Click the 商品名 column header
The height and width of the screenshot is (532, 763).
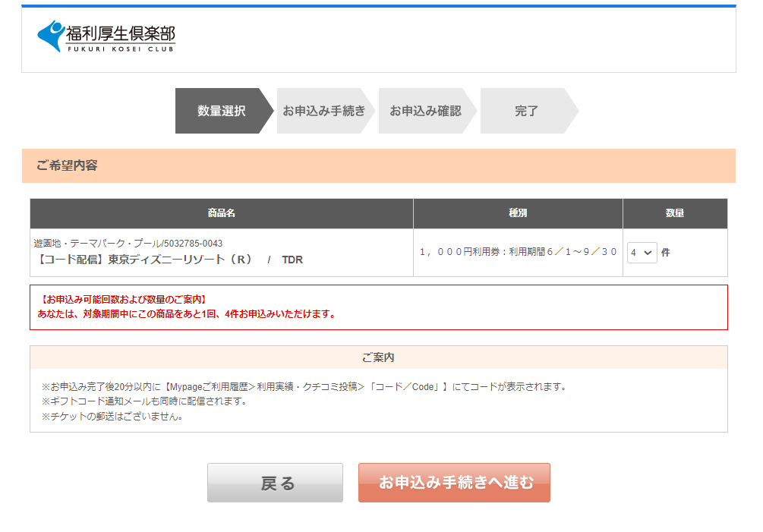[221, 213]
